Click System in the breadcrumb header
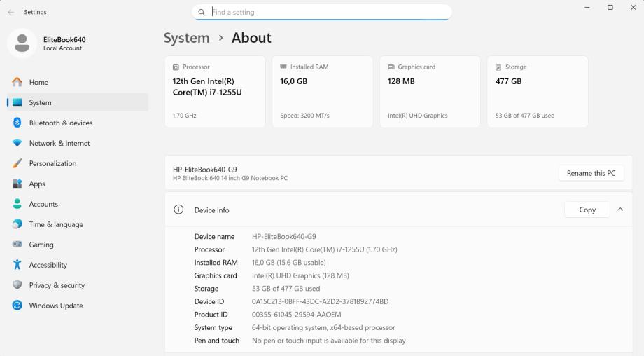The width and height of the screenshot is (644, 356). pyautogui.click(x=186, y=38)
